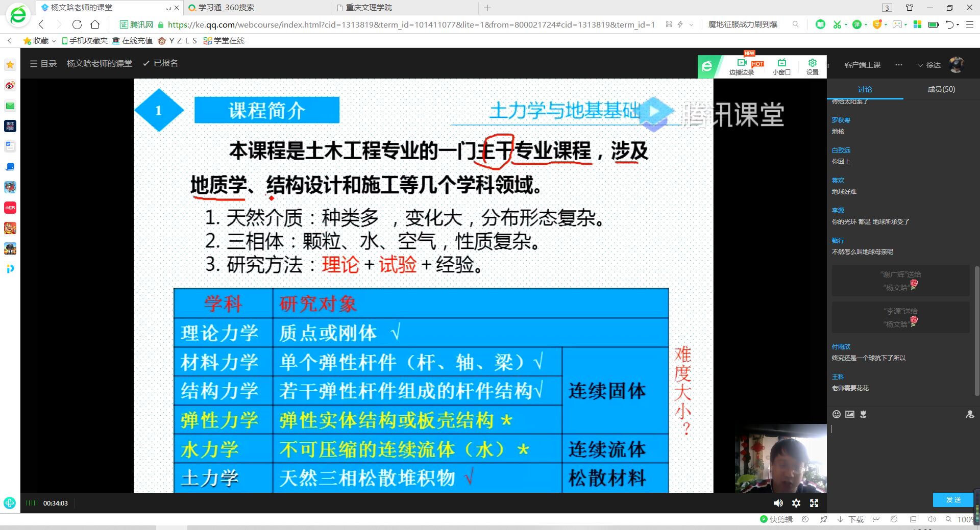The width and height of the screenshot is (980, 530).
Task: Switch to the 成员(50) members tab
Action: tap(941, 89)
